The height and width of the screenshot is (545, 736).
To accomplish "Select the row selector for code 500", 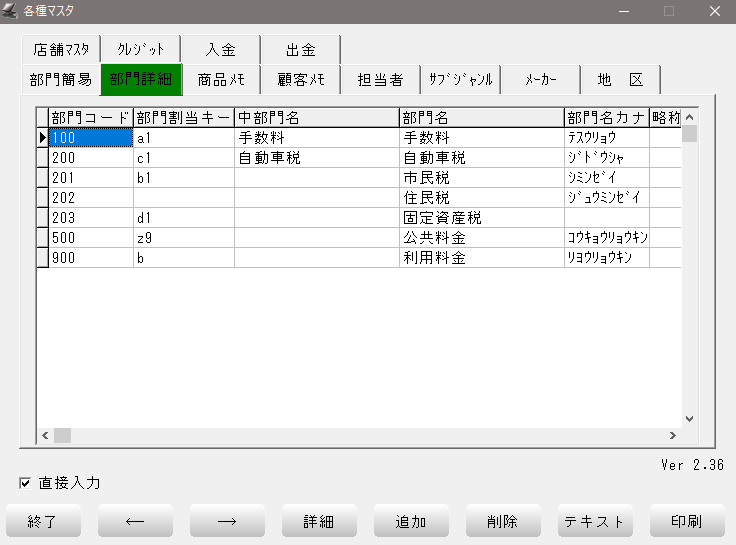I will 43,238.
